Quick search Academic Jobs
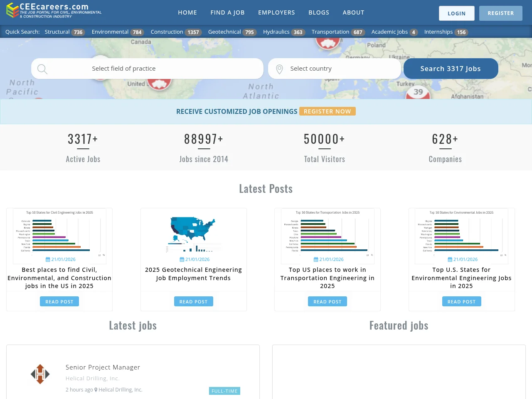Image resolution: width=532 pixels, height=399 pixels. click(x=394, y=32)
